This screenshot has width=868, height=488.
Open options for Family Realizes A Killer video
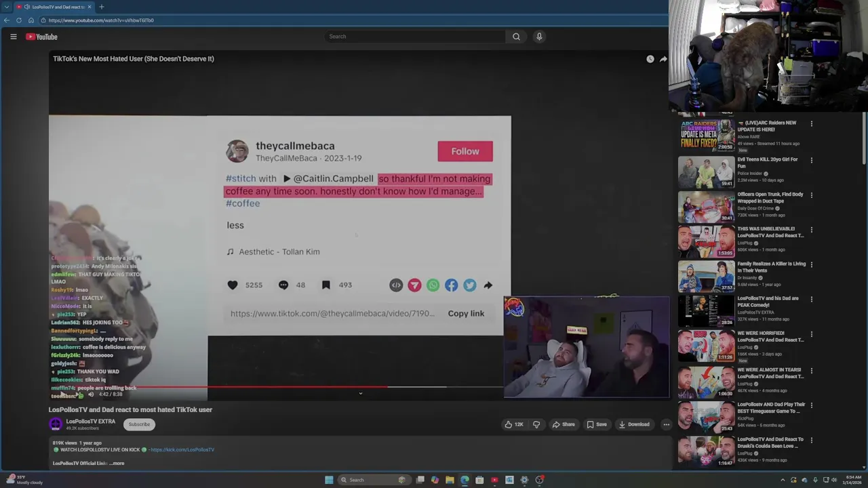point(811,265)
